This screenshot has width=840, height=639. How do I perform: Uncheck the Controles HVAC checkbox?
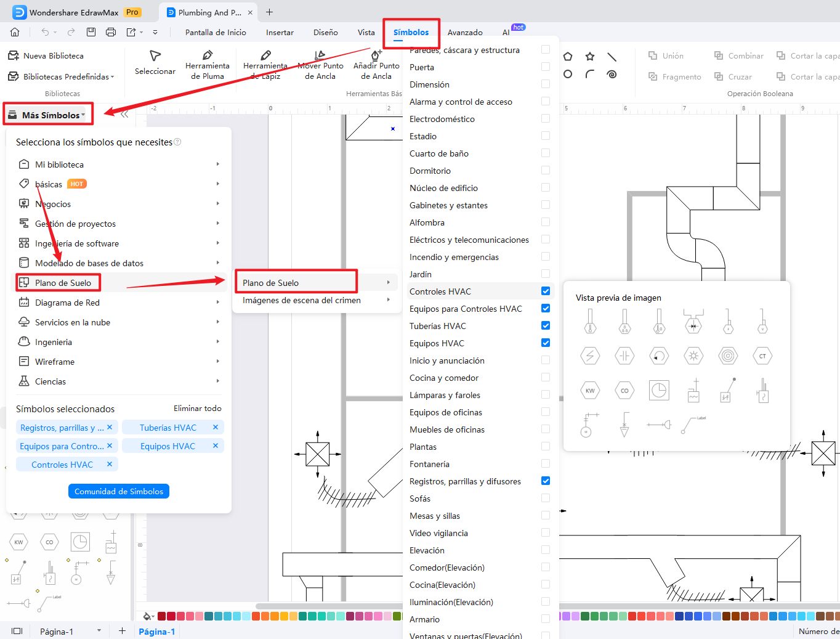tap(546, 291)
